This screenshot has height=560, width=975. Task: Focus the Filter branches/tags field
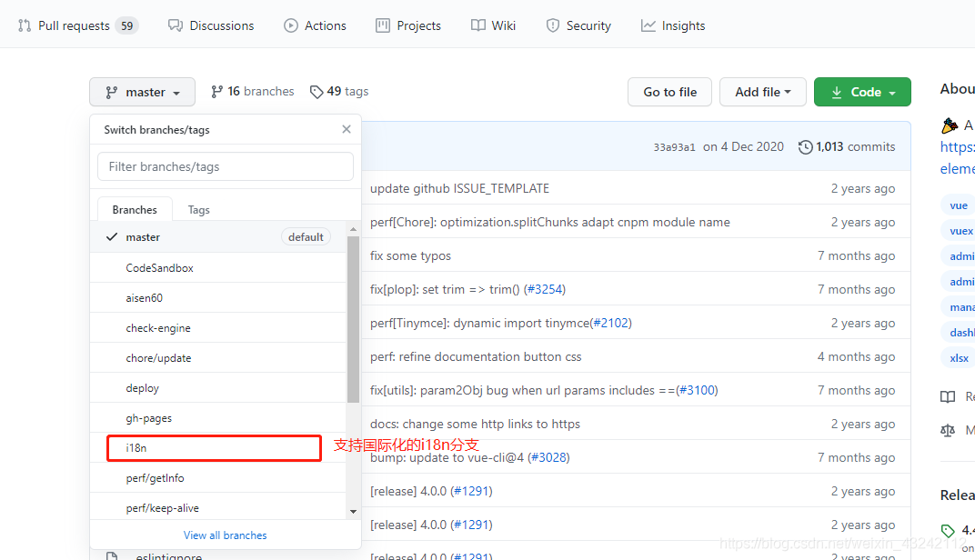(226, 166)
